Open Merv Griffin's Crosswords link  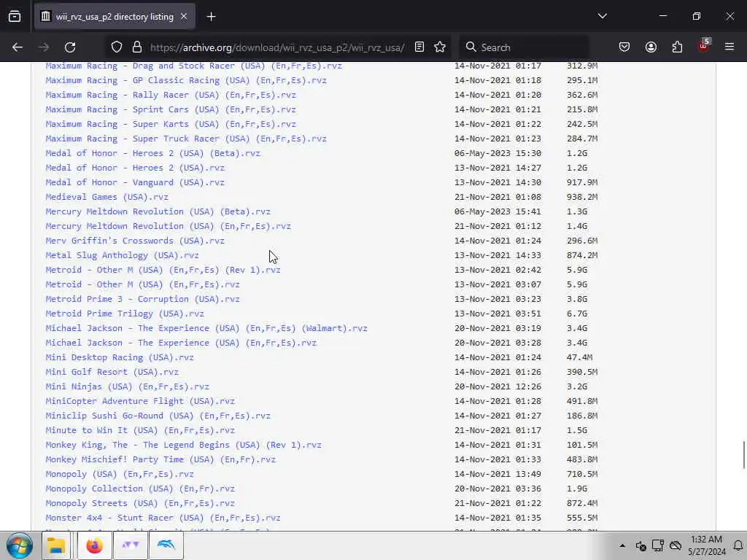pos(135,241)
